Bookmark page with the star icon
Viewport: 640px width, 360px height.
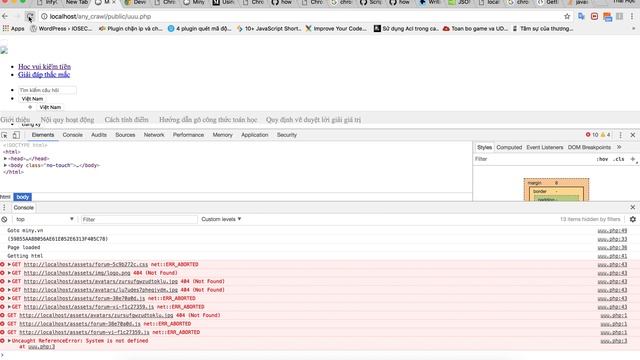tap(567, 16)
